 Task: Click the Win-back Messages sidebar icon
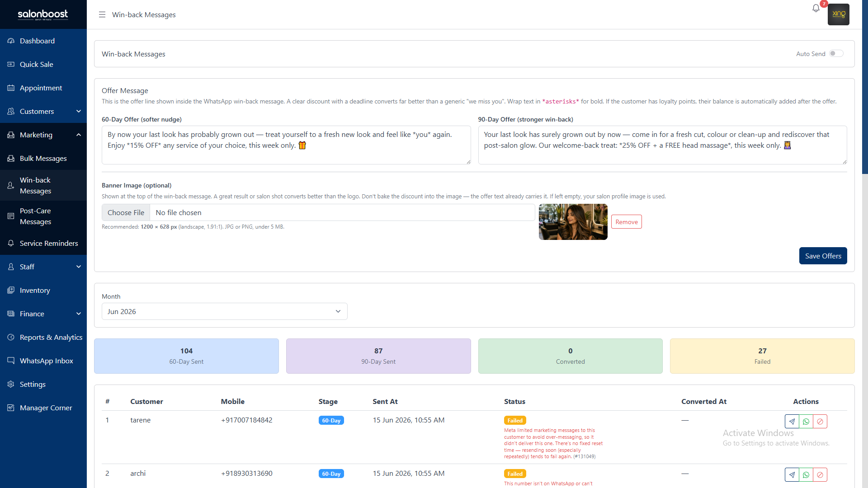coord(11,185)
